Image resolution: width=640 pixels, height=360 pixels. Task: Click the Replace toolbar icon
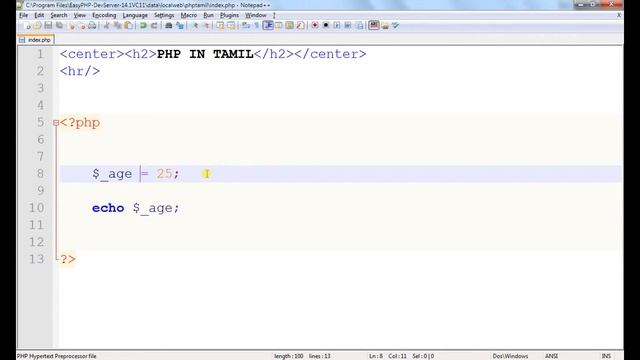[x=180, y=26]
